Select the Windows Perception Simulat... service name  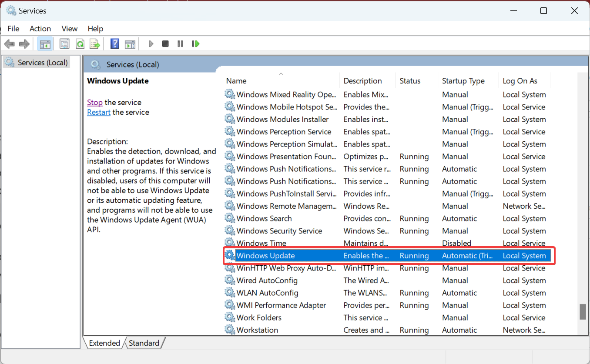pos(287,144)
